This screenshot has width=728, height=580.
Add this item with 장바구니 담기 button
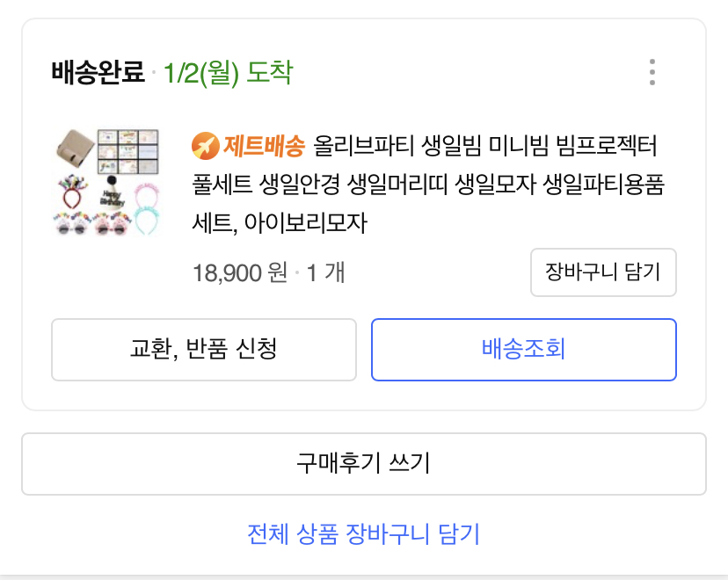602,272
